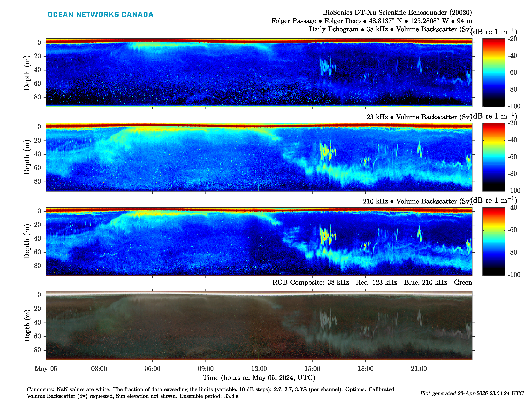Click the 03:00 time axis label
This screenshot has width=532, height=399.
click(x=99, y=368)
